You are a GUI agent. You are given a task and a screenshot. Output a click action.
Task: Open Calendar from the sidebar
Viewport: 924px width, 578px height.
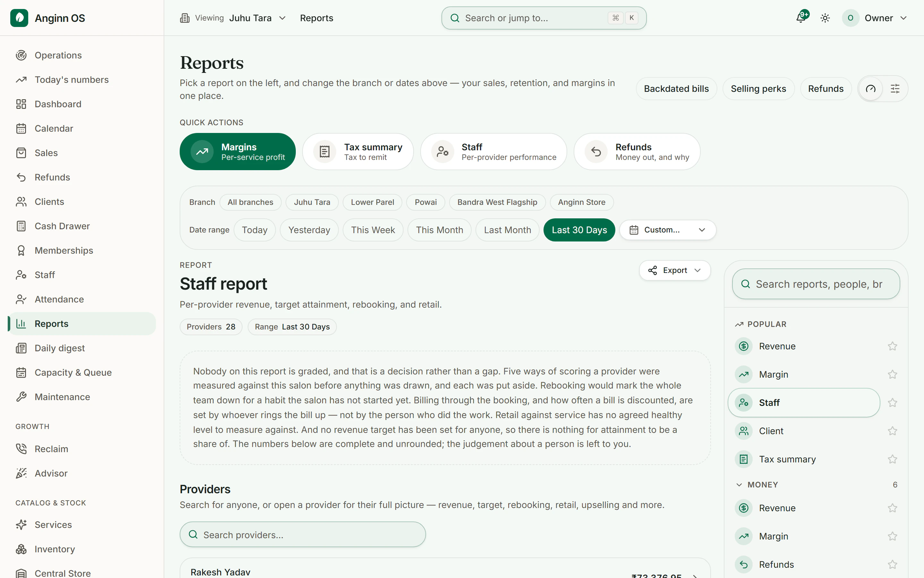coord(82,128)
